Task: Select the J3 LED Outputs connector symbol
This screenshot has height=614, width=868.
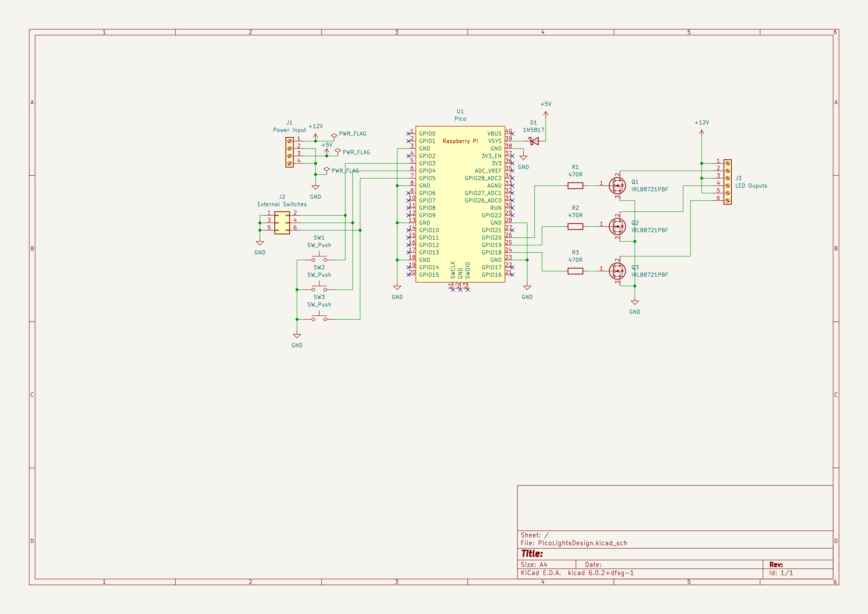Action: [727, 182]
